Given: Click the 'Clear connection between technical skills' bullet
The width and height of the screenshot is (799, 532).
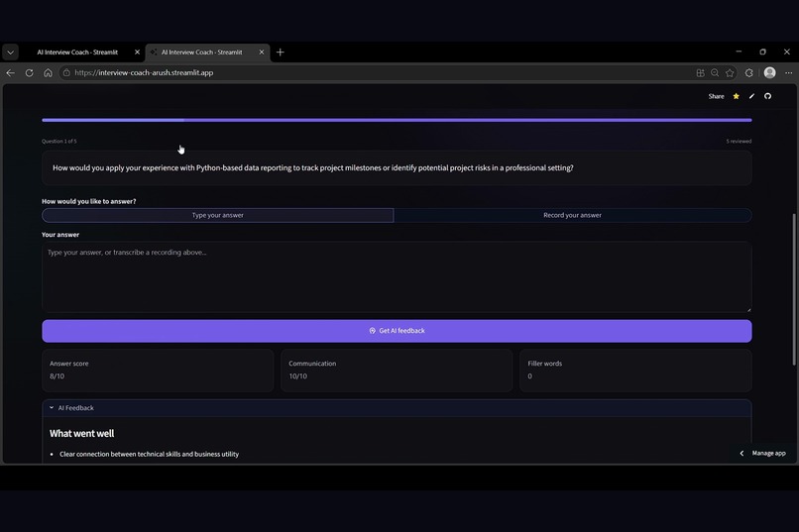Looking at the screenshot, I should [149, 454].
